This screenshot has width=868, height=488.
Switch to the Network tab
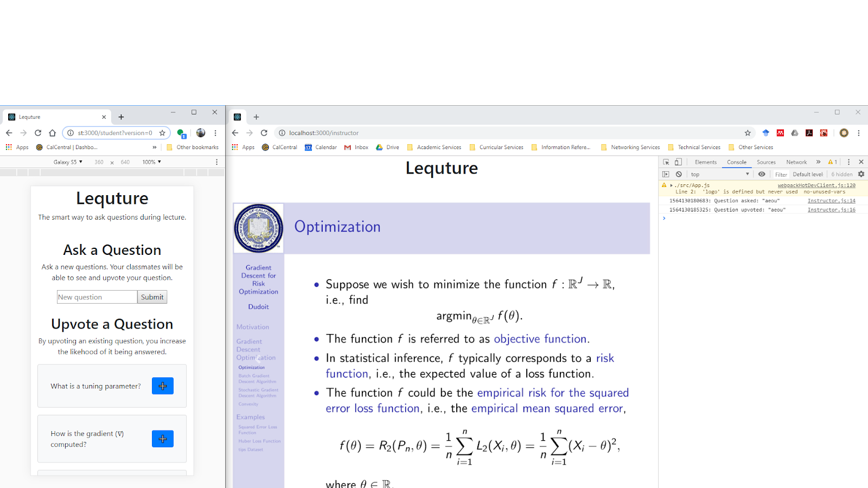click(796, 162)
